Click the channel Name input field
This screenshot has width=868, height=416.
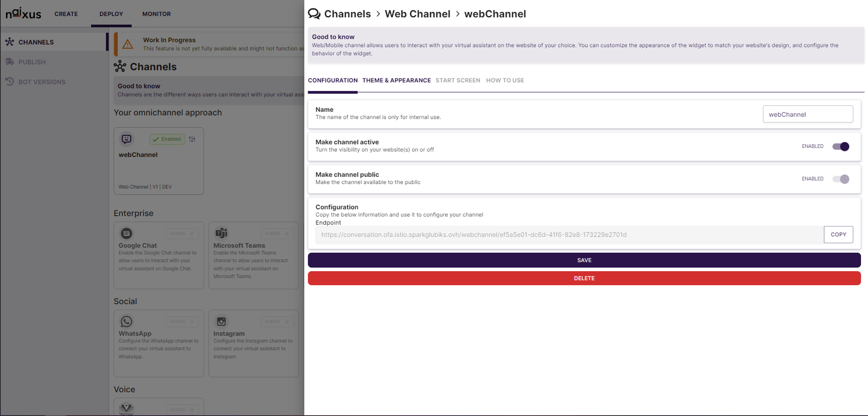pyautogui.click(x=808, y=114)
